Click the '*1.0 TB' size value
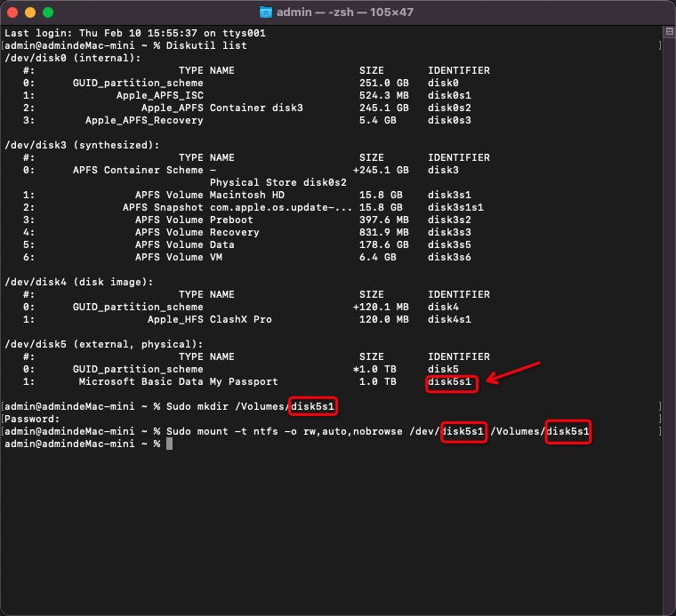 pyautogui.click(x=374, y=370)
